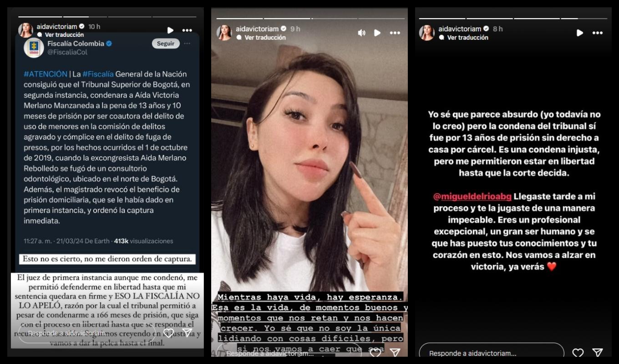Click the Seguir button on Fiscalía tweet
Screen dimensions: 619x364
(x=166, y=44)
